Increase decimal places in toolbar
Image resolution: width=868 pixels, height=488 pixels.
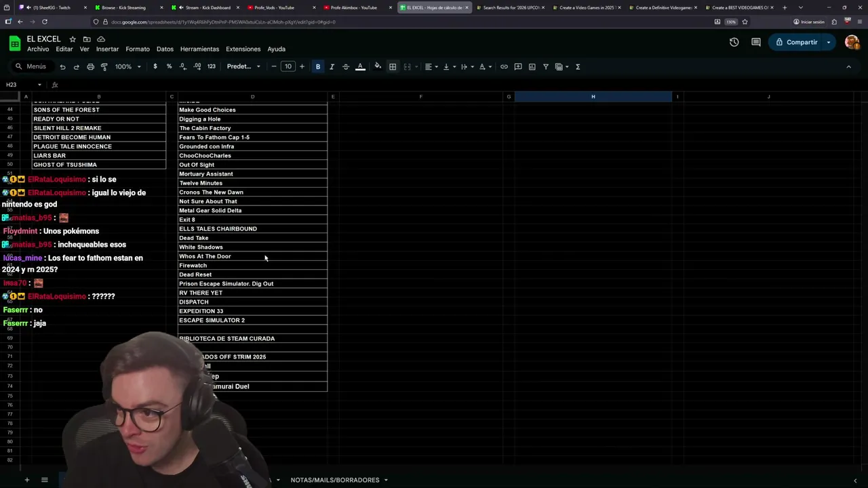coord(197,66)
